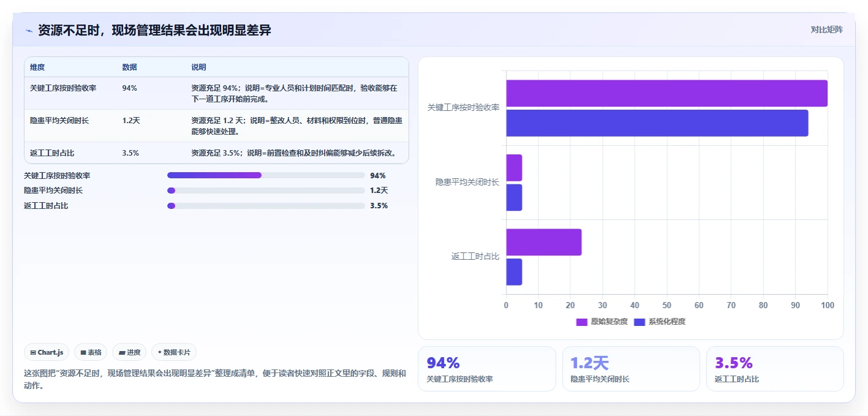Click the Chart.js tag chip
This screenshot has width=868, height=416.
[x=47, y=352]
